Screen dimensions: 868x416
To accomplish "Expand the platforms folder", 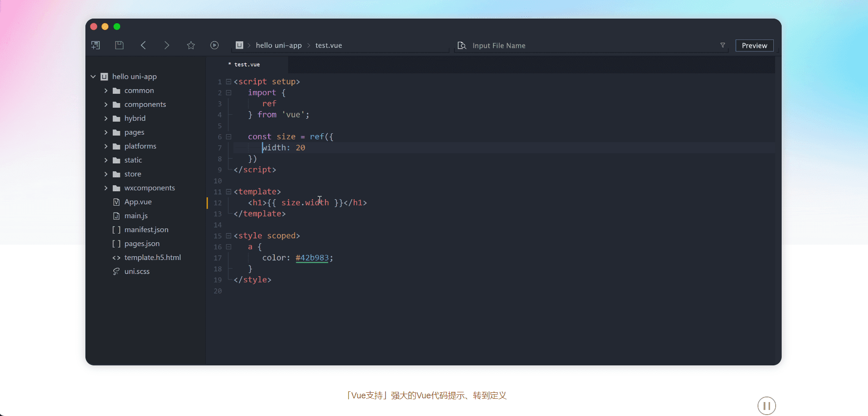I will (106, 146).
